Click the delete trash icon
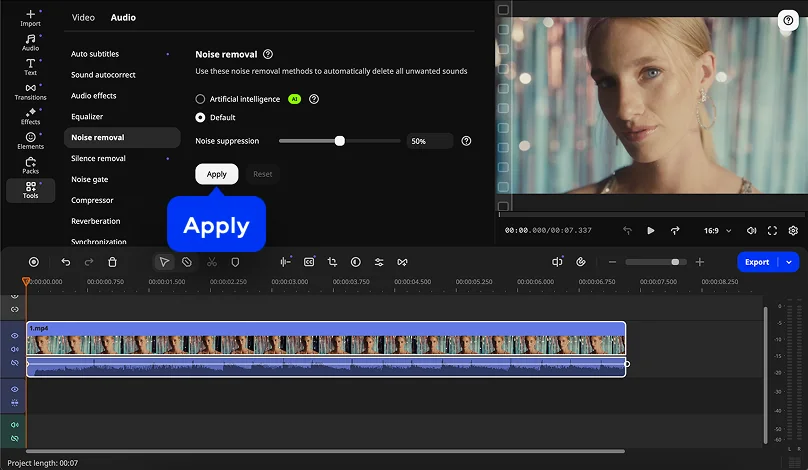808x470 pixels. [112, 262]
